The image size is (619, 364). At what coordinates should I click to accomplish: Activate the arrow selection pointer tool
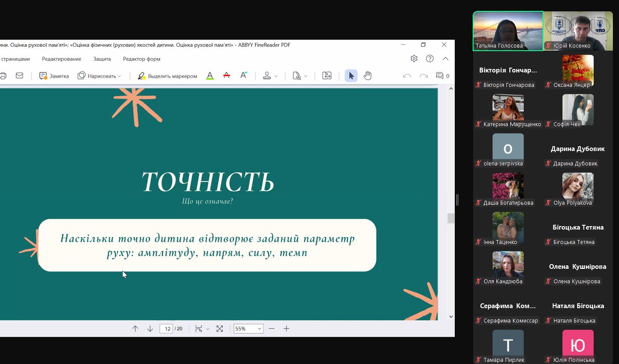[351, 76]
